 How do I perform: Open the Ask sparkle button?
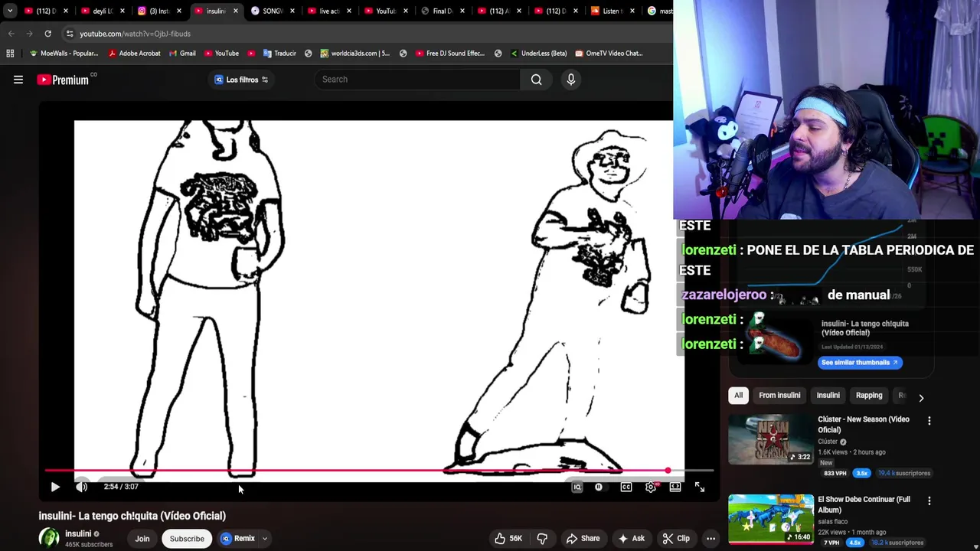pyautogui.click(x=631, y=539)
